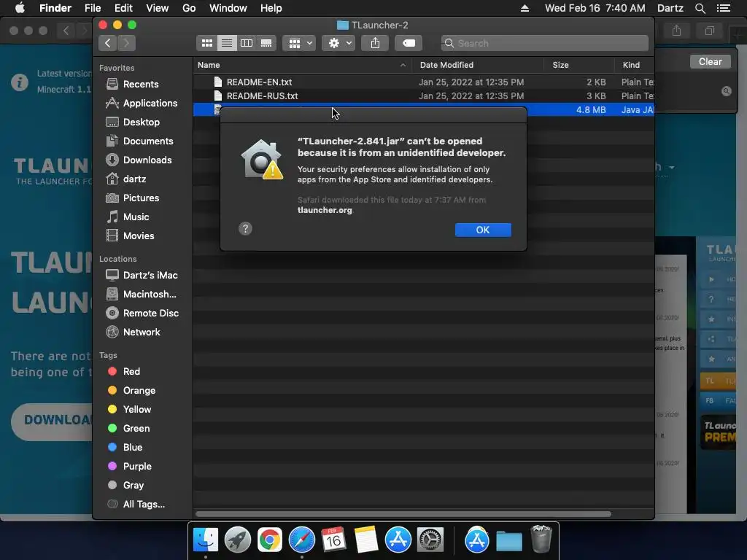Open the Help menu

tap(271, 8)
